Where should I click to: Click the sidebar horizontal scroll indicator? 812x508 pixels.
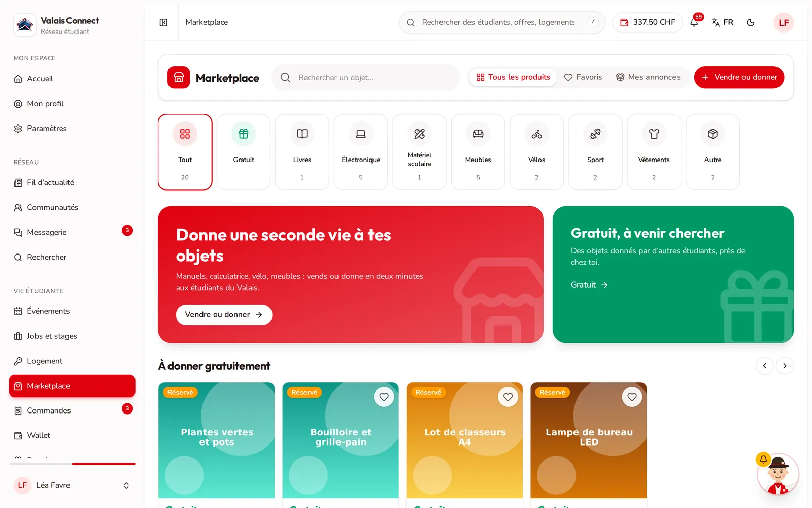104,464
